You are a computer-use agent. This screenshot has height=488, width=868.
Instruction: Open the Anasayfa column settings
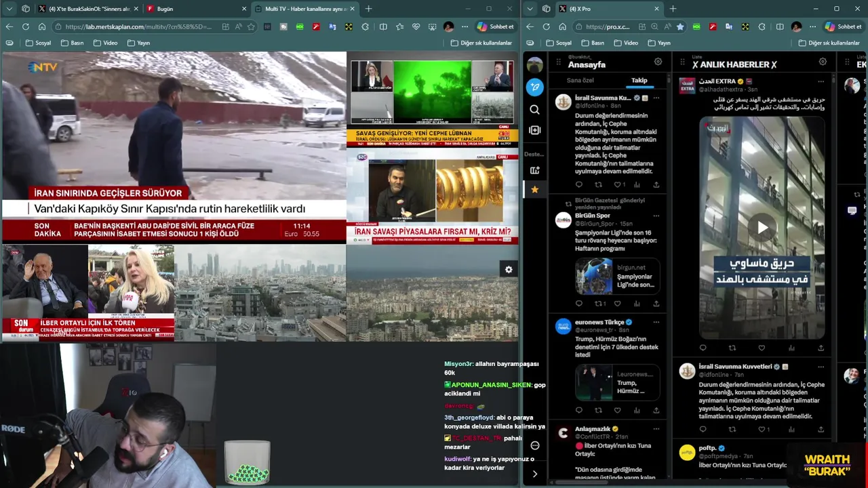coord(658,62)
